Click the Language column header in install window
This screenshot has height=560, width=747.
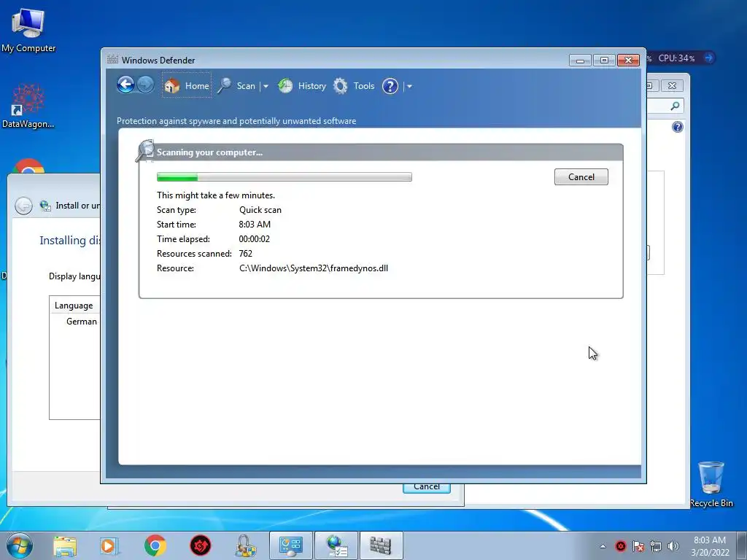point(74,306)
